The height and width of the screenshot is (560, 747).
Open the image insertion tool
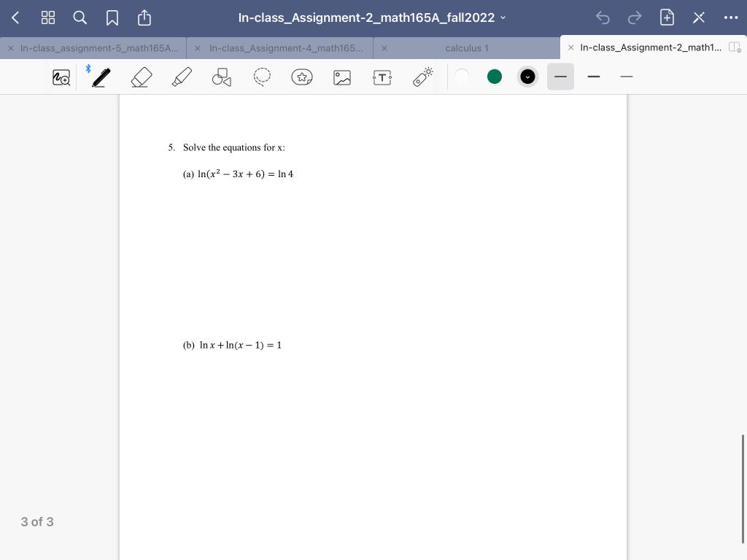point(342,77)
